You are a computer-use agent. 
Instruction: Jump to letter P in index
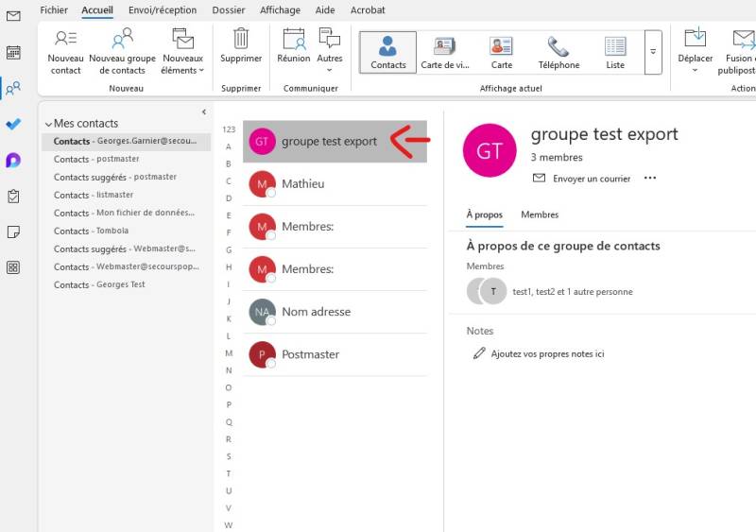click(x=229, y=404)
